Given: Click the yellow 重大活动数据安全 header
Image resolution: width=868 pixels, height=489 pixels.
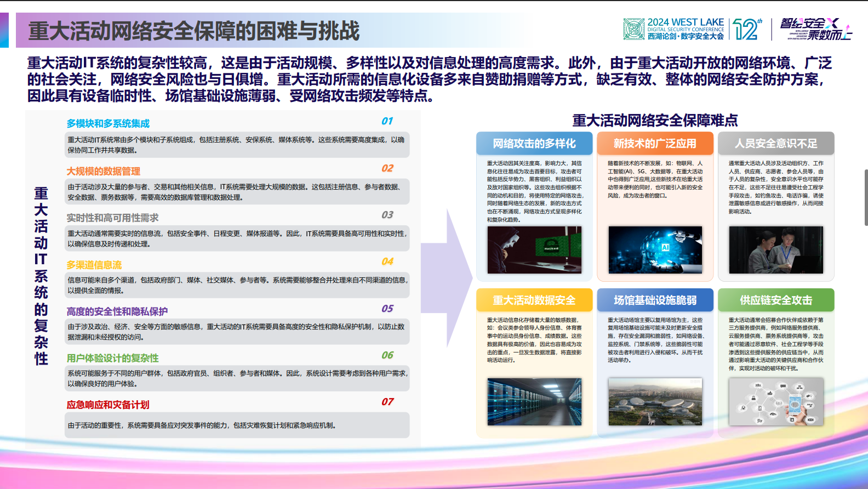Looking at the screenshot, I should (534, 300).
